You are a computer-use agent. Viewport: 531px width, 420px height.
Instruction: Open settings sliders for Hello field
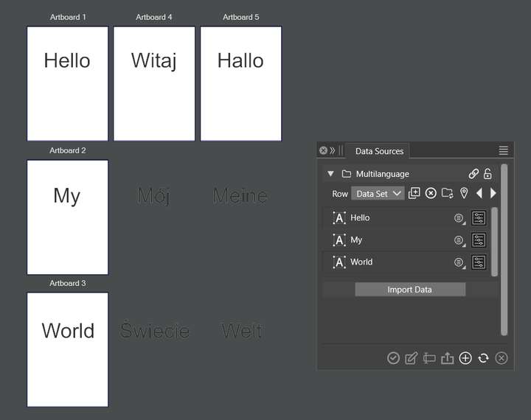coord(479,218)
